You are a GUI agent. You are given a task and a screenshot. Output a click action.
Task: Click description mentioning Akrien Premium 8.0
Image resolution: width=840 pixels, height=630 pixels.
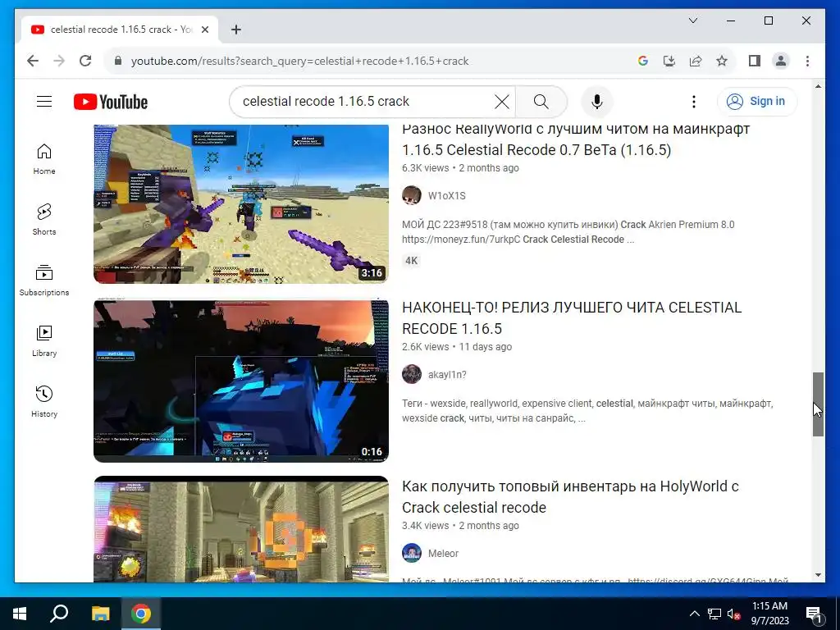coord(568,232)
